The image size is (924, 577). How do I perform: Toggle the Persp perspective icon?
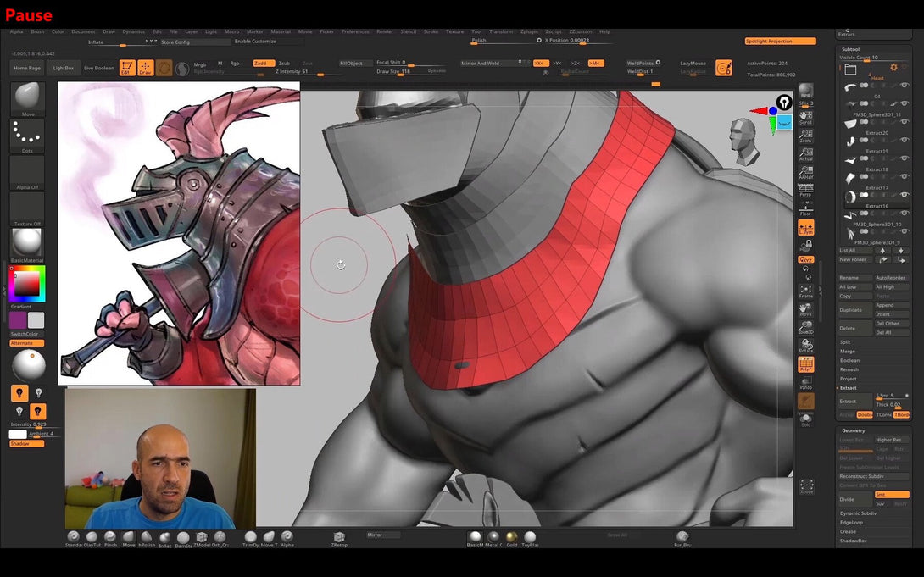point(805,190)
